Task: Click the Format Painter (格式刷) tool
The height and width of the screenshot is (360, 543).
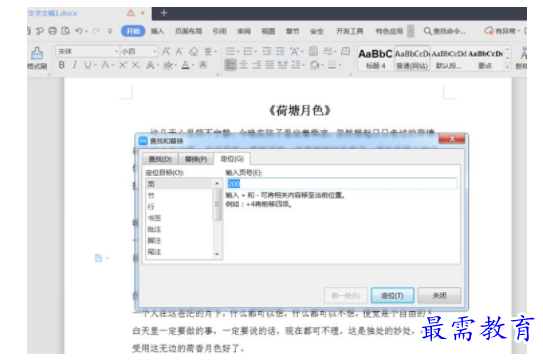Action: [x=37, y=58]
